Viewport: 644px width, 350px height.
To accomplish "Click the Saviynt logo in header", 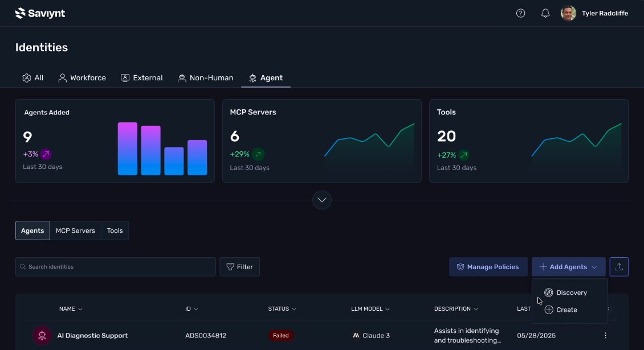I will click(x=40, y=13).
